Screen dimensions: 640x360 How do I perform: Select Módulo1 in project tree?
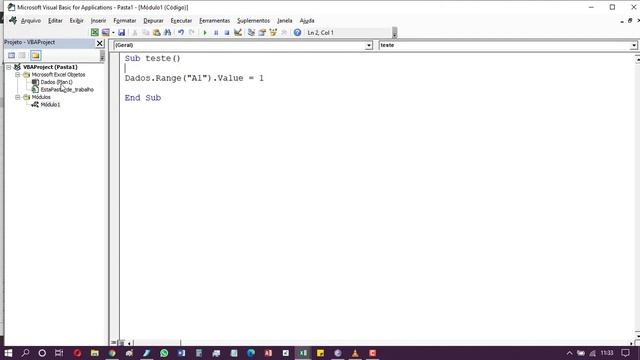pos(50,104)
